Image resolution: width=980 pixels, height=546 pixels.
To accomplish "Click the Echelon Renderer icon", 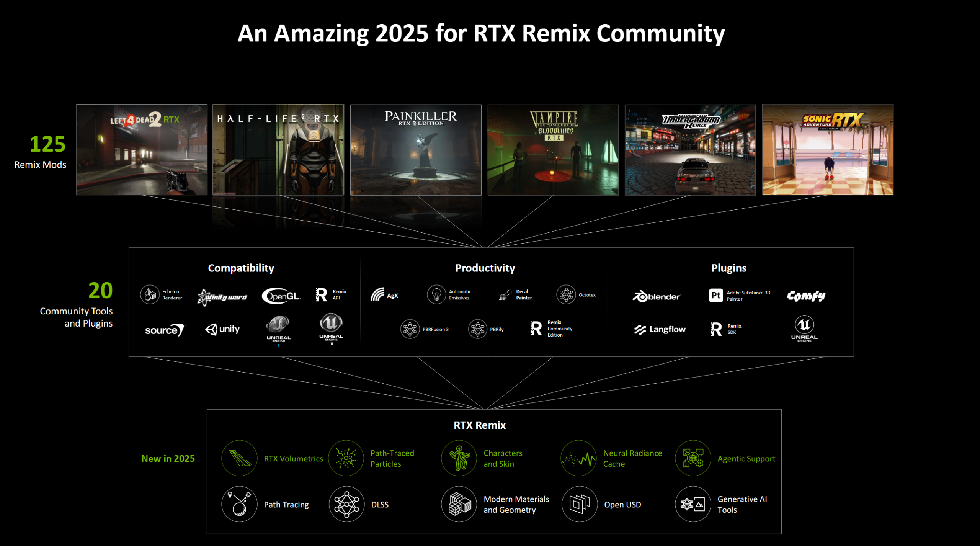I will tap(150, 294).
